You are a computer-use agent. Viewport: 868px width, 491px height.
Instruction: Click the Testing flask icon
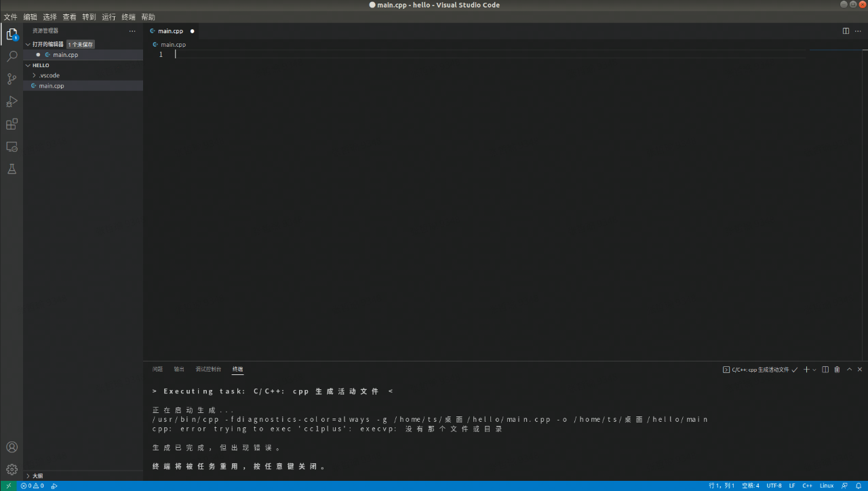(11, 169)
